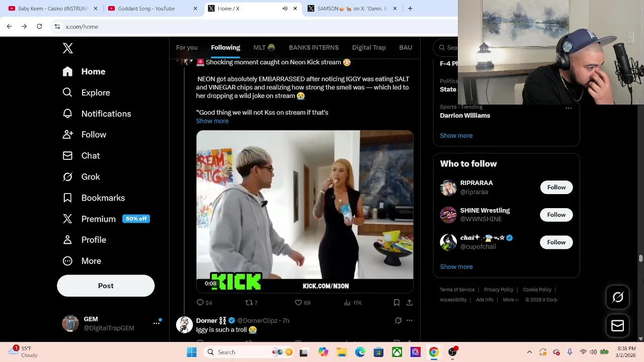The width and height of the screenshot is (644, 362).
Task: Expand the post with Show more link
Action: 212,121
